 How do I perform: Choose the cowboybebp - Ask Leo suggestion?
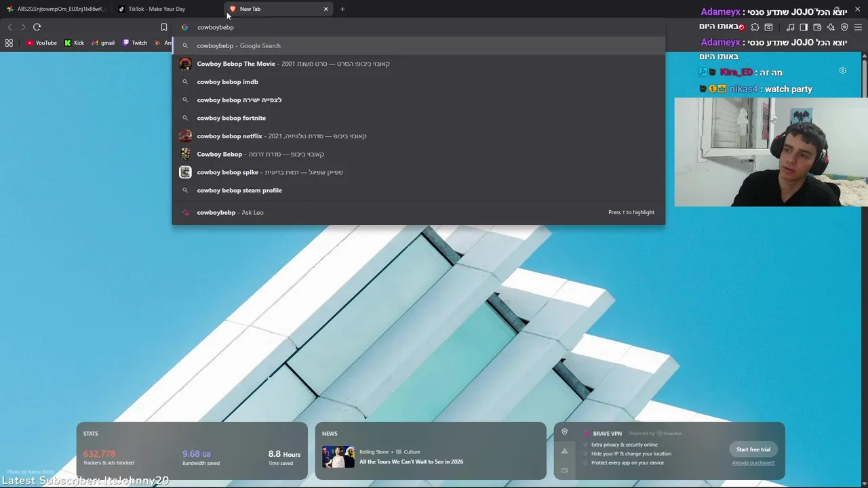click(x=418, y=212)
